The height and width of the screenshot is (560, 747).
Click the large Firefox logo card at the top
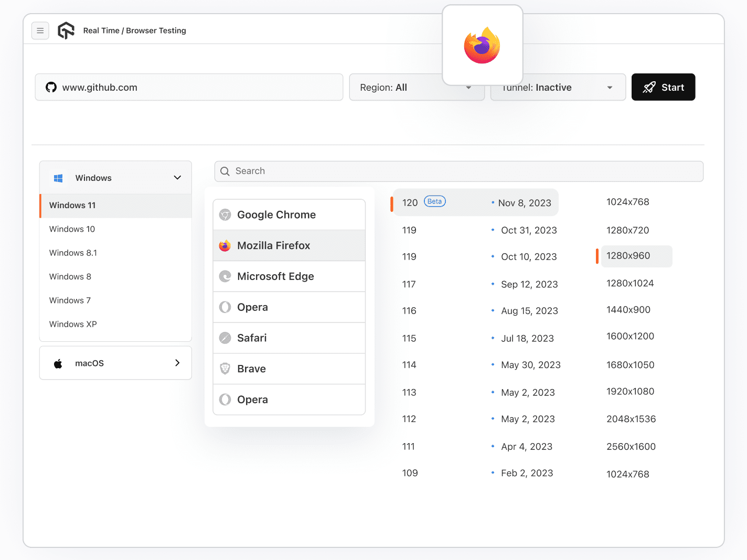(x=482, y=45)
